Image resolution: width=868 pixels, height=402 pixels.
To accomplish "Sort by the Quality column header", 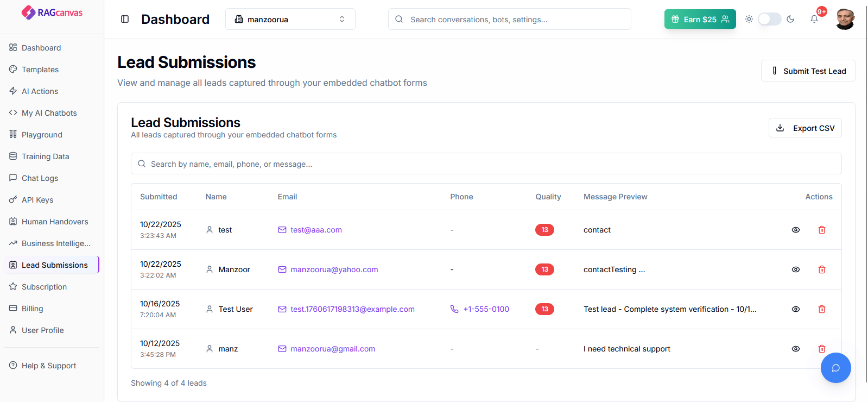I will pyautogui.click(x=548, y=197).
